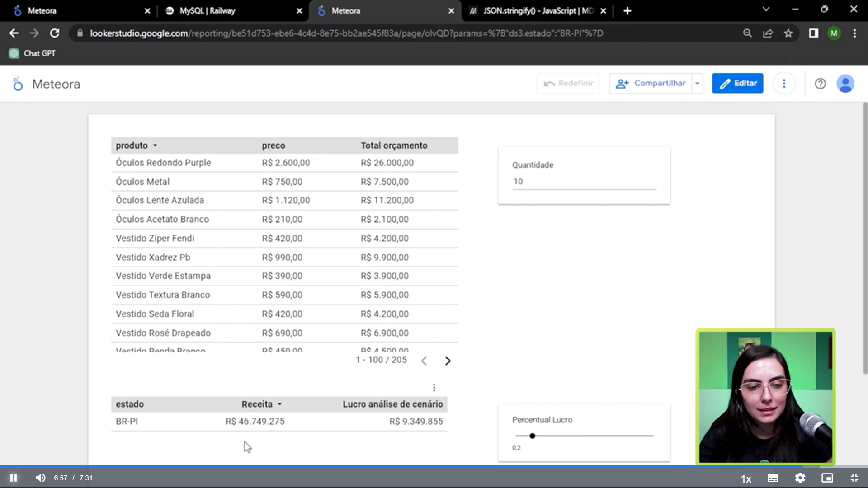
Task: Open the report more options menu
Action: [x=784, y=84]
